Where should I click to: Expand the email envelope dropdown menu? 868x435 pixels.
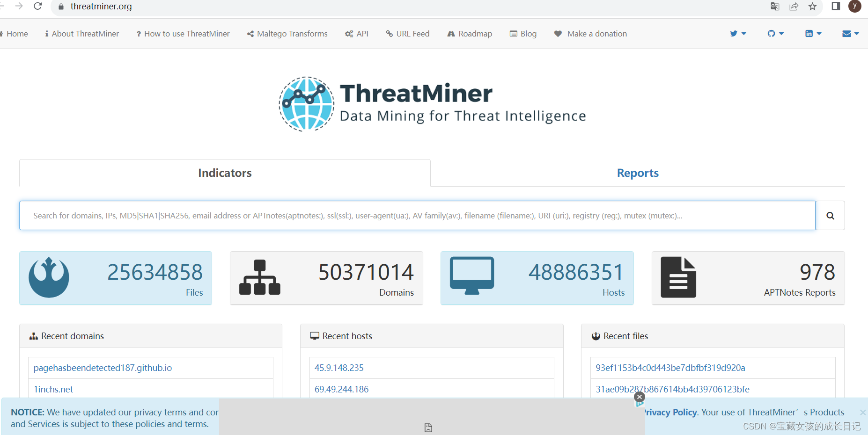(851, 34)
